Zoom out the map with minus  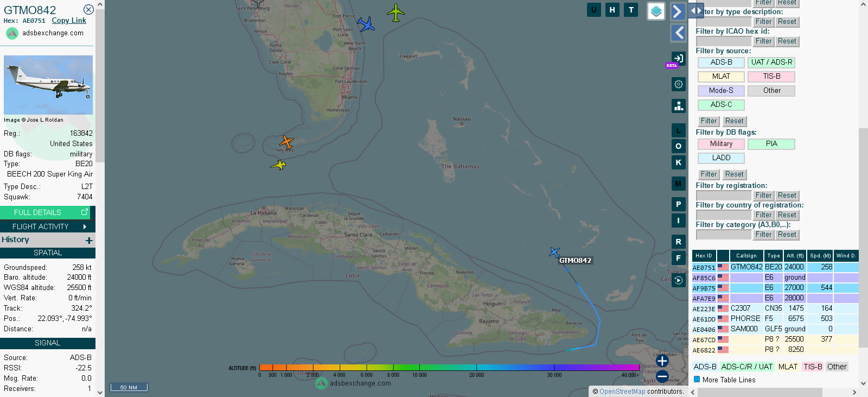point(662,376)
